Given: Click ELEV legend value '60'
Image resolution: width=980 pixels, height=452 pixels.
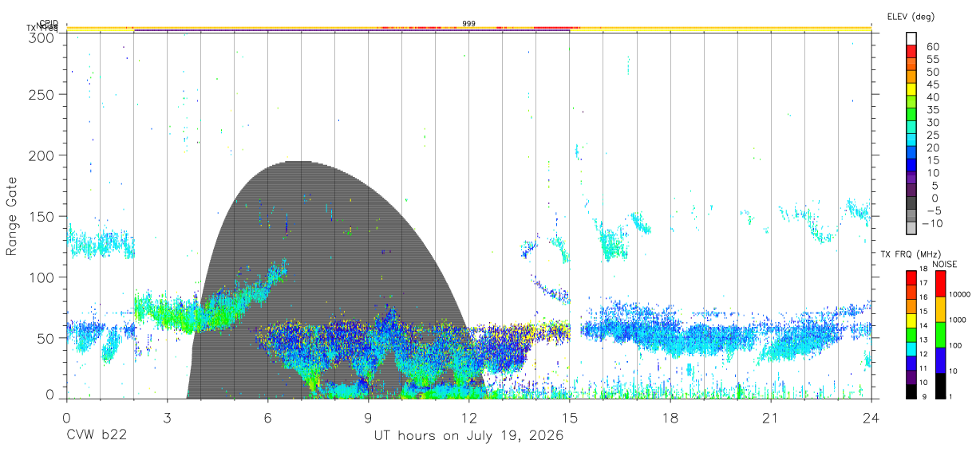Looking at the screenshot, I should [931, 47].
